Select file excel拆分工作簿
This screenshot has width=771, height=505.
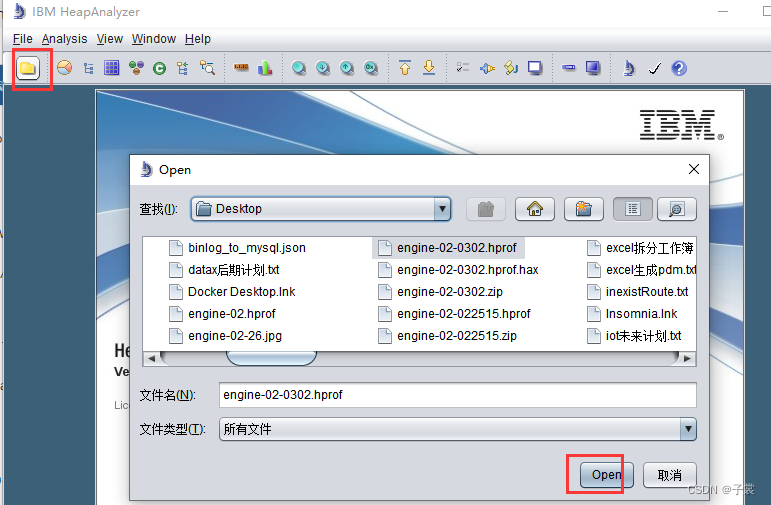pyautogui.click(x=641, y=248)
